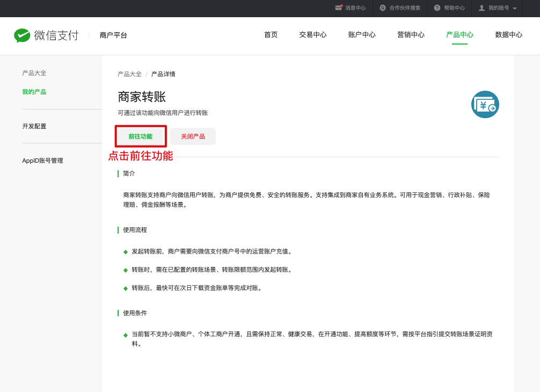540x392 pixels.
Task: Click the subtitle 可通过该功能向微信用户进行转账
Action: pos(163,113)
